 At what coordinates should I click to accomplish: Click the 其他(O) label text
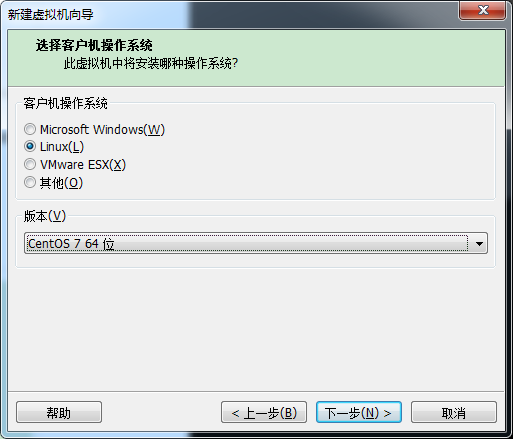[x=61, y=183]
